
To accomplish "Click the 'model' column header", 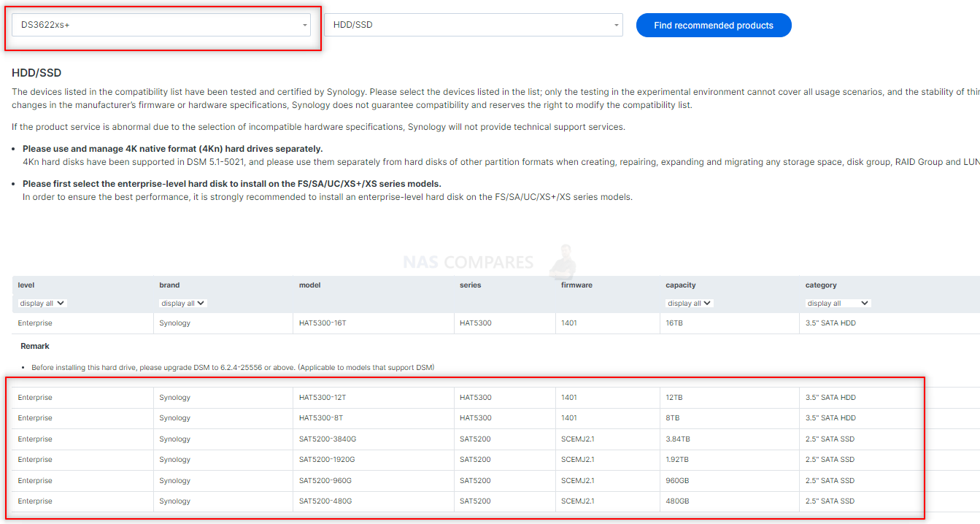I will (309, 285).
